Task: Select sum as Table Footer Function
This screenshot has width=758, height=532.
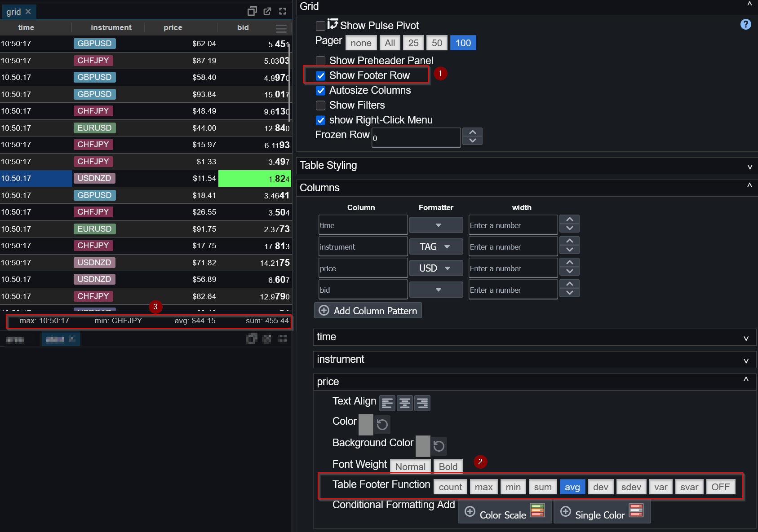Action: click(543, 487)
